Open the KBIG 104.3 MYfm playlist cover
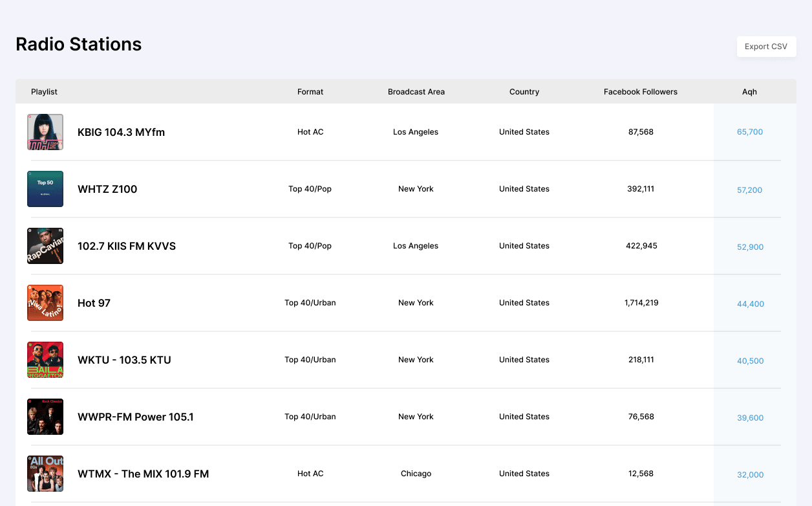 coord(45,131)
